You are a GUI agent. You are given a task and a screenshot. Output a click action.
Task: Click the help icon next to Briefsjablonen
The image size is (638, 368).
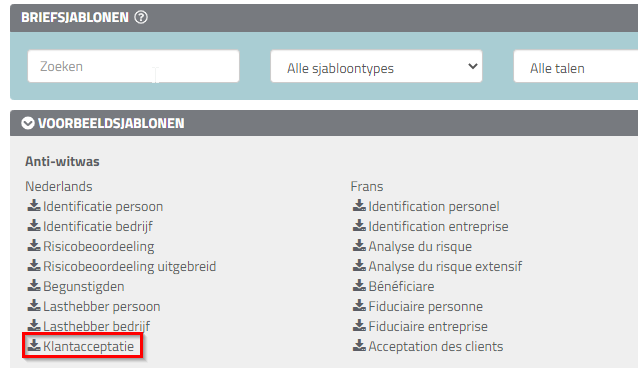[141, 18]
